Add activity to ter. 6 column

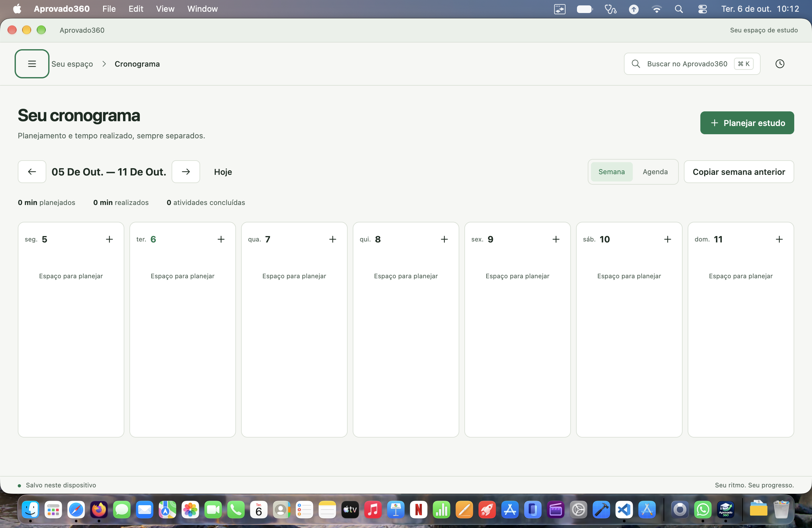(x=221, y=239)
